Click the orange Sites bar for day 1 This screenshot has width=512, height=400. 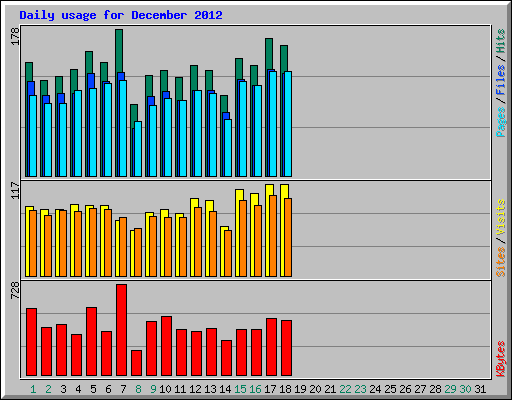click(x=33, y=243)
